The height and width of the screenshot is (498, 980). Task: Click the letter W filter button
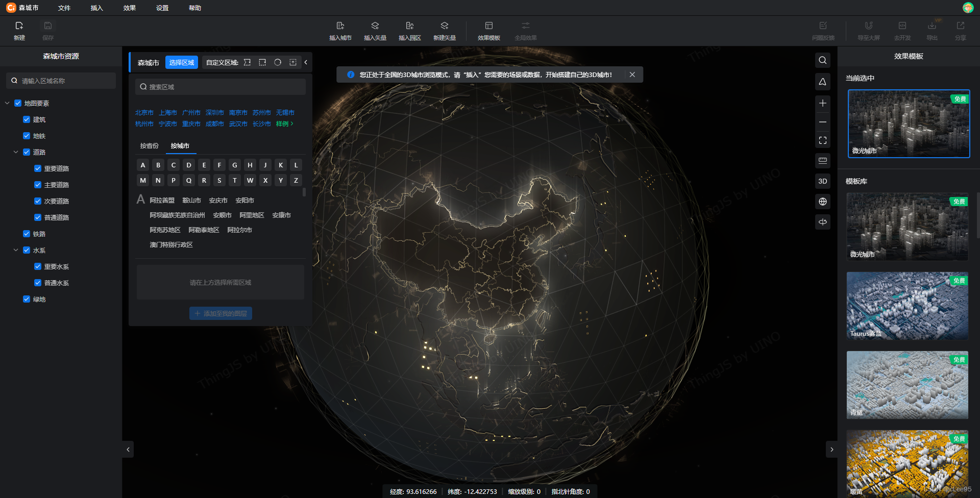[x=250, y=180]
